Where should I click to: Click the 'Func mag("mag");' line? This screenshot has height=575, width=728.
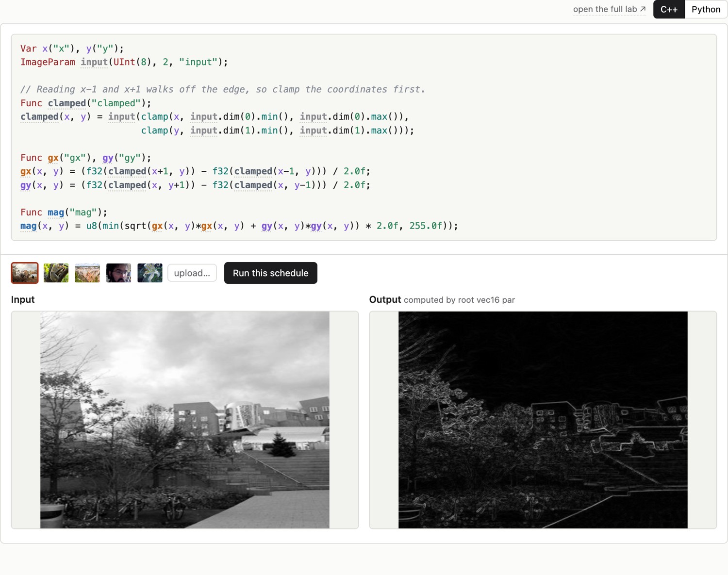[64, 212]
